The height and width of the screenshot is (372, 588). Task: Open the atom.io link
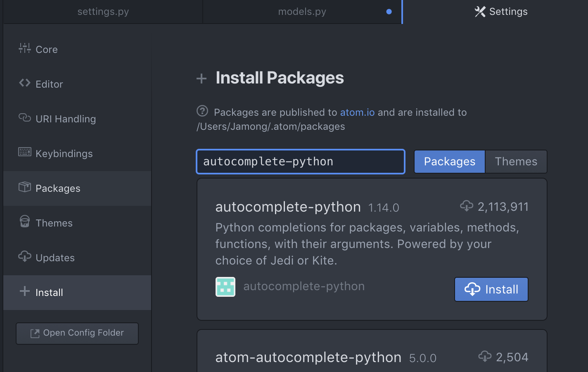pyautogui.click(x=357, y=112)
